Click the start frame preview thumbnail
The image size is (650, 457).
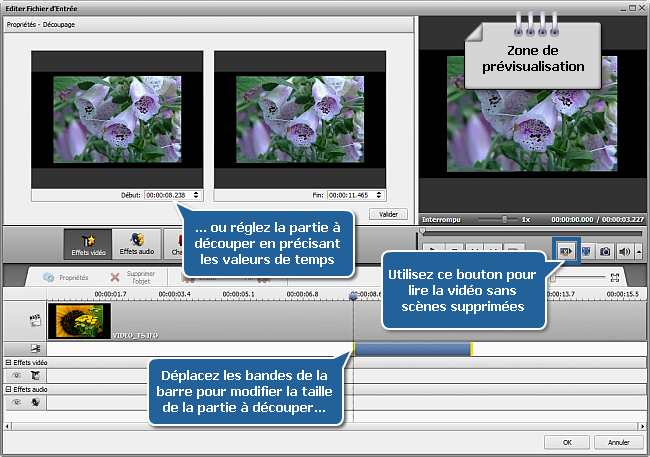(x=117, y=119)
